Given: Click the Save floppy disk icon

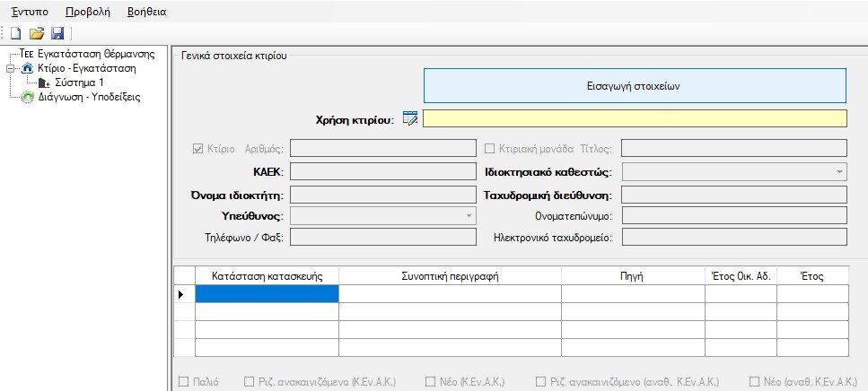Looking at the screenshot, I should 57,33.
